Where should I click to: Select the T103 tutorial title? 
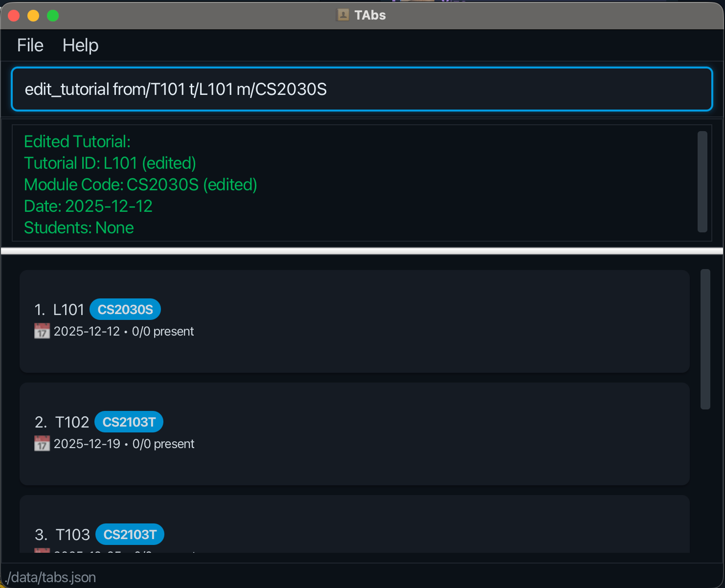[x=72, y=535]
